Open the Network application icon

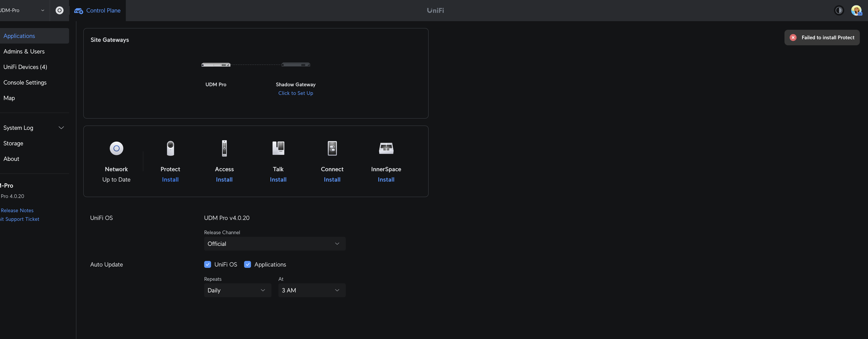(116, 148)
